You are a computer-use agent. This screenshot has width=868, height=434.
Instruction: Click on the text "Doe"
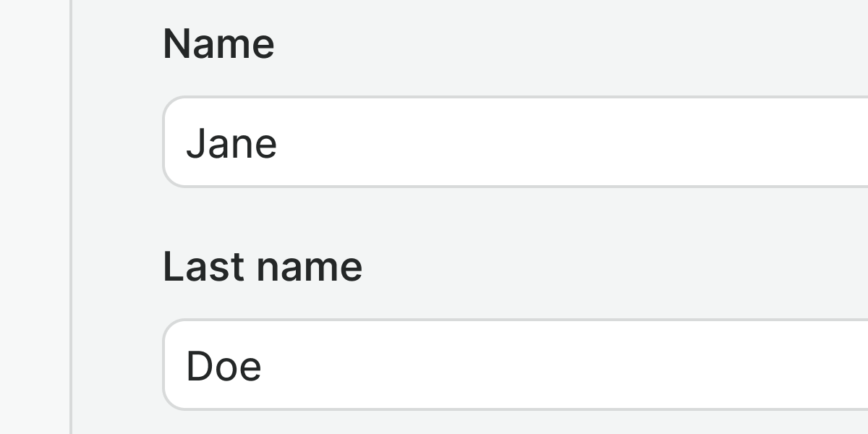[x=224, y=366]
